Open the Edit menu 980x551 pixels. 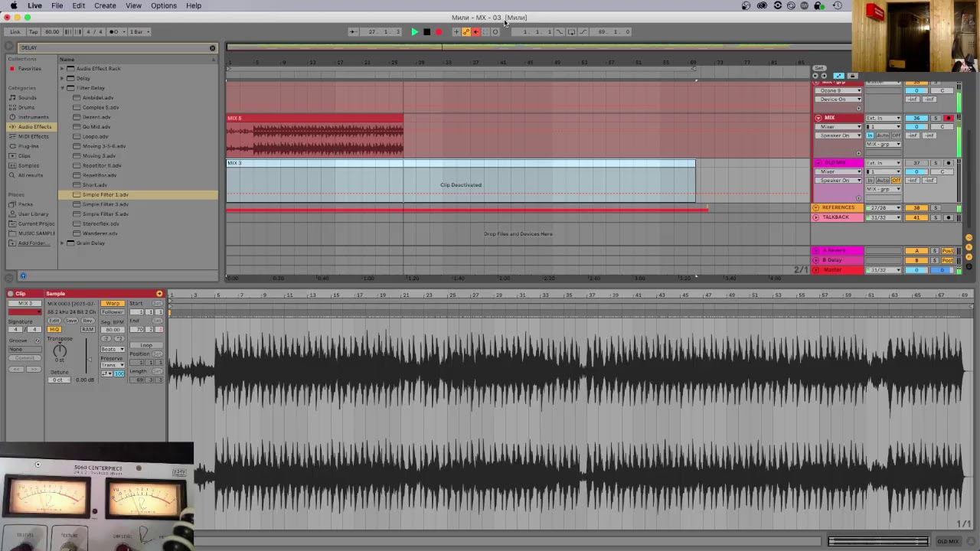pyautogui.click(x=79, y=5)
